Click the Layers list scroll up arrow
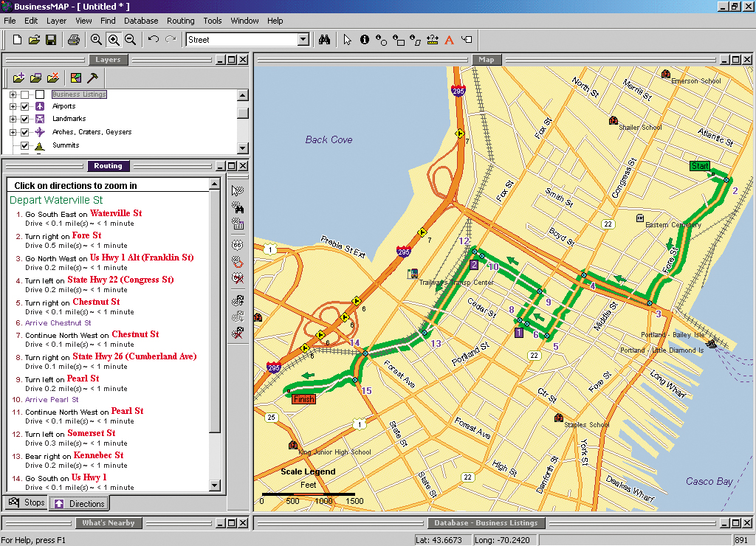Viewport: 756px width, 546px height. pyautogui.click(x=243, y=95)
